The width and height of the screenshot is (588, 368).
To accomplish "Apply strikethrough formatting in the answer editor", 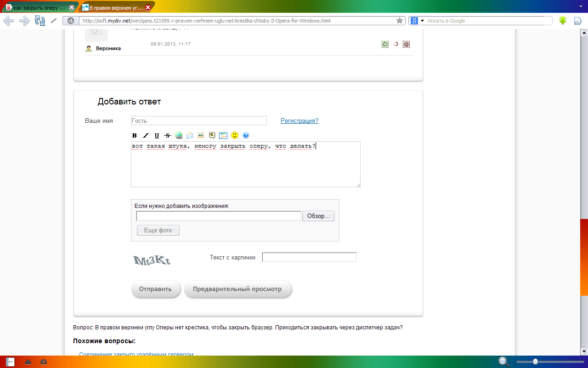I will tap(168, 136).
